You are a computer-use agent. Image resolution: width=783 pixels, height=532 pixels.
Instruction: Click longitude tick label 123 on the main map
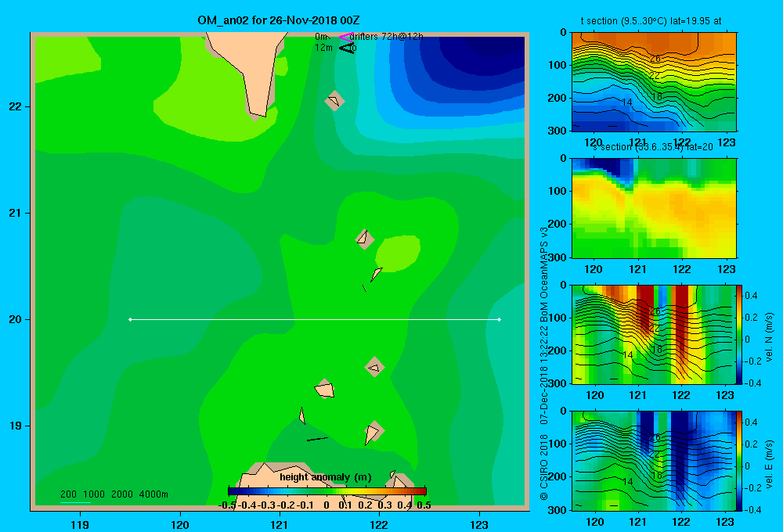[479, 524]
